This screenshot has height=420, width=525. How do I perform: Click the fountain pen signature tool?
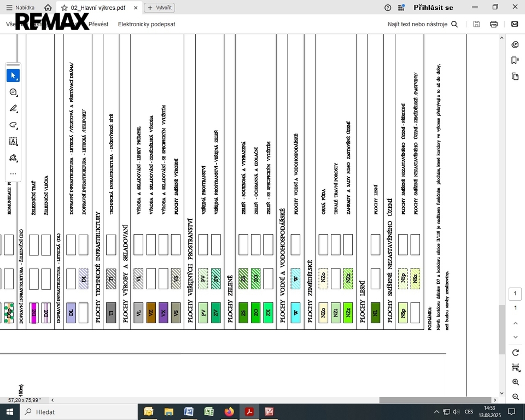click(13, 157)
